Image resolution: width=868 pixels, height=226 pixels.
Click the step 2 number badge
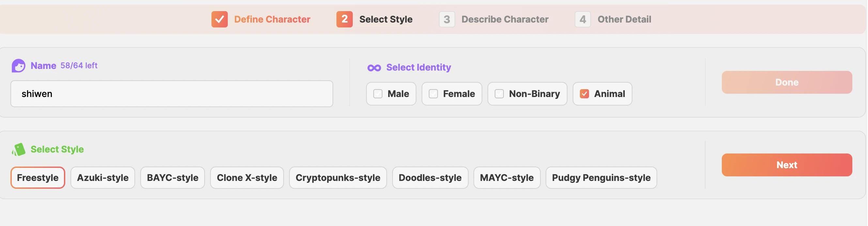pos(344,19)
